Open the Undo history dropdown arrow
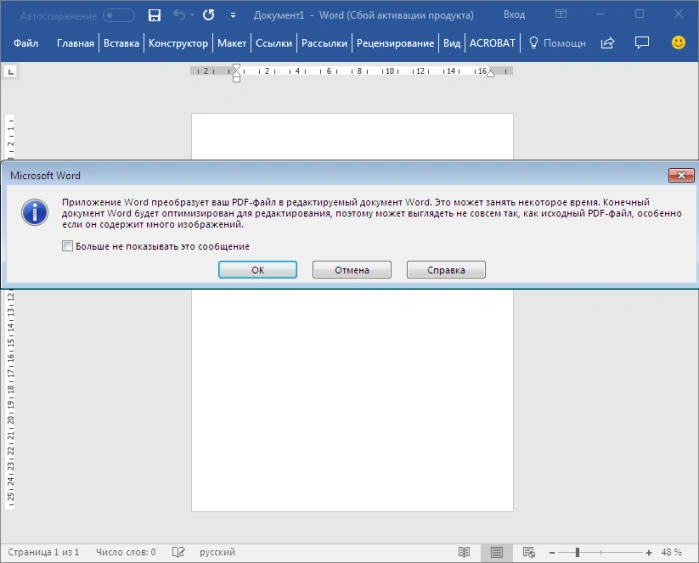This screenshot has height=563, width=699. pos(192,16)
